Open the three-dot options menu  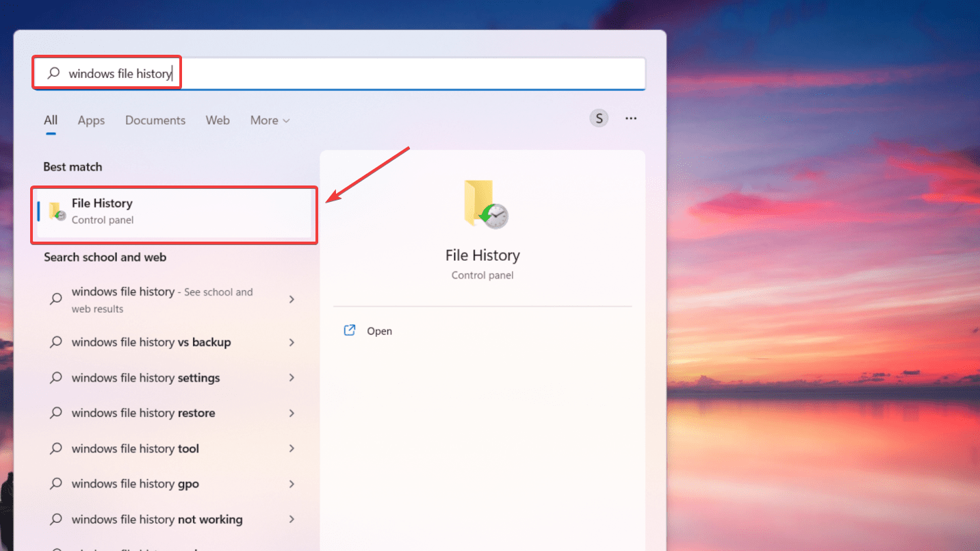(x=631, y=118)
